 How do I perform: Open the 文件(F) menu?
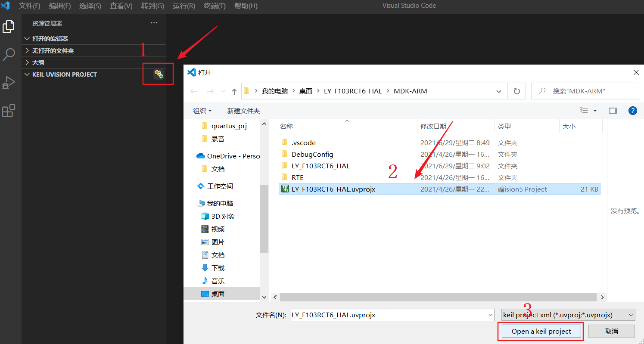tap(29, 6)
